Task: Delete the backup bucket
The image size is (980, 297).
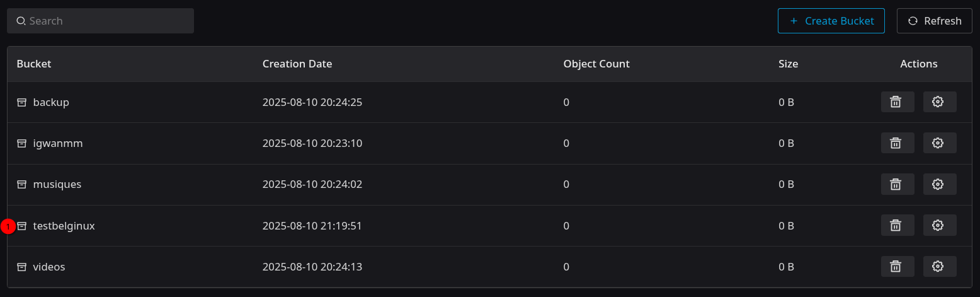Action: point(897,102)
